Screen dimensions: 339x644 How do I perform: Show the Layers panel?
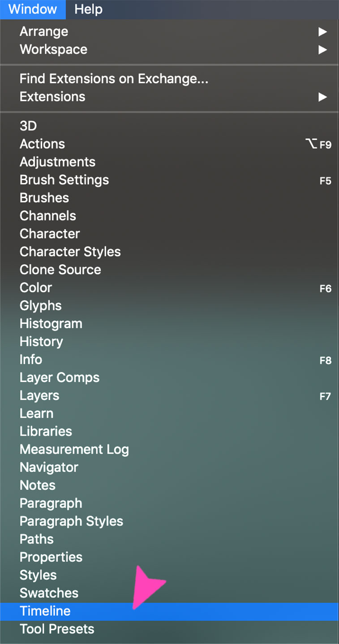pyautogui.click(x=39, y=396)
